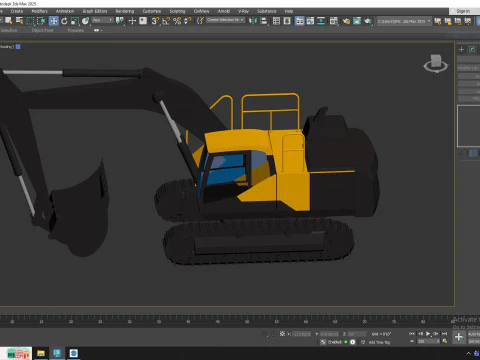Open project folder path dropdown
Viewport: 480px width, 360px height.
pyautogui.click(x=404, y=21)
